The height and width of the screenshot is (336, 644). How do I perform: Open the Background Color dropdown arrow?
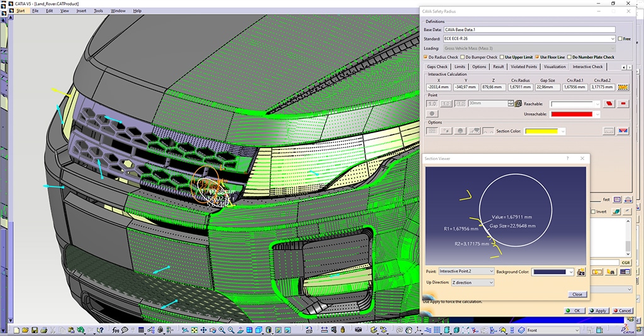(x=570, y=272)
